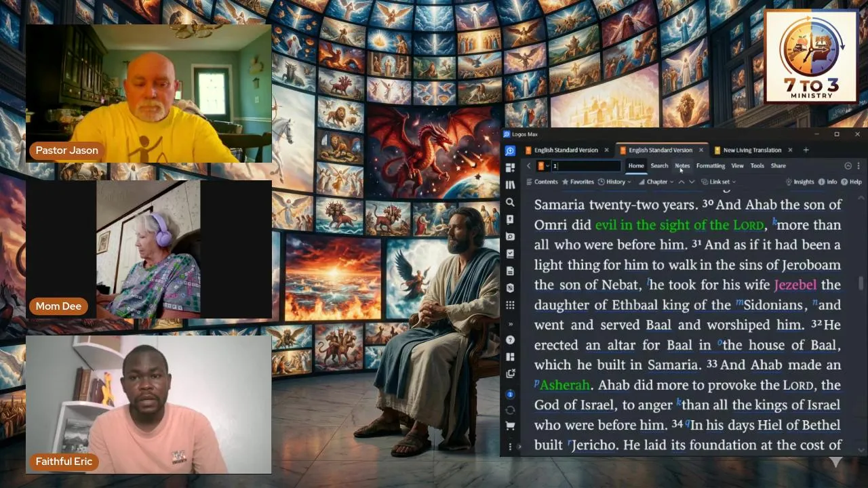Open the Layouts four-square icon
The image size is (868, 488).
[x=510, y=357]
